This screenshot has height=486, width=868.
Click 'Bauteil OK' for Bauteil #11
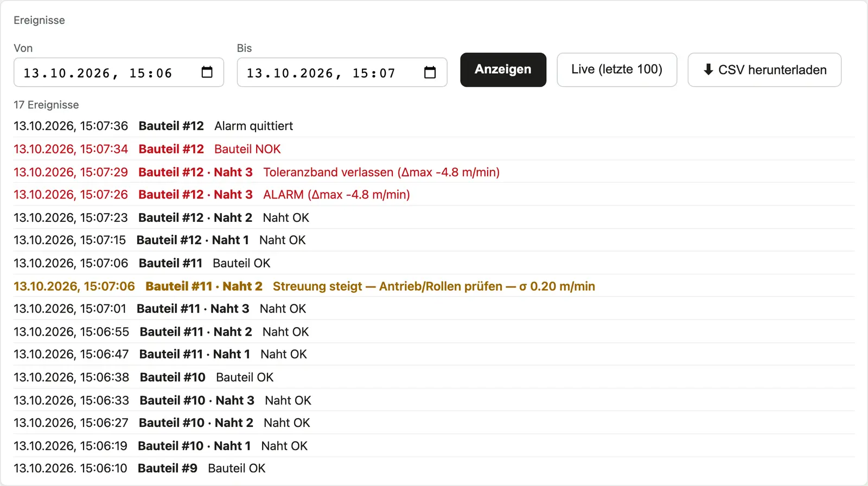coord(241,263)
